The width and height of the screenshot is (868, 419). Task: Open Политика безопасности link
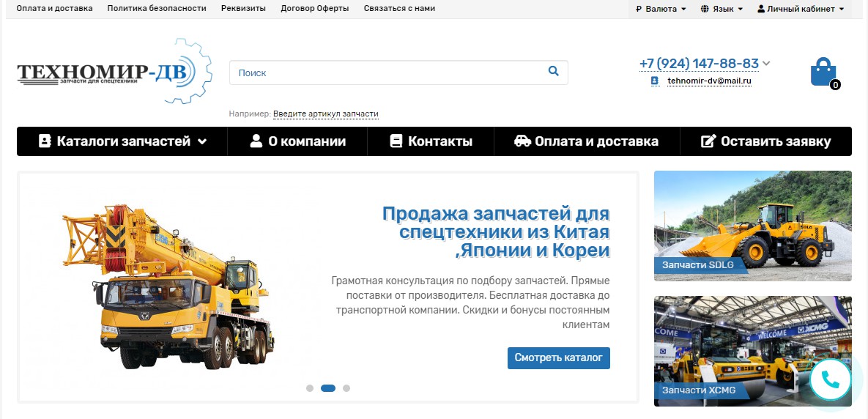(x=157, y=8)
